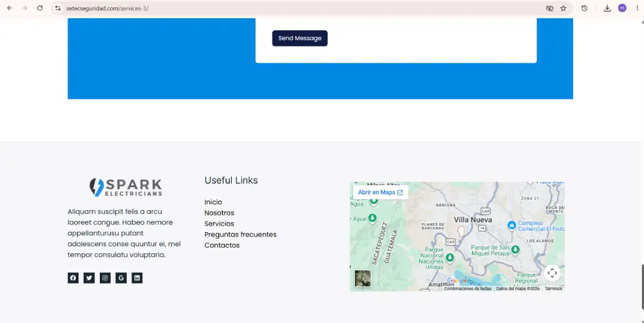This screenshot has width=644, height=323.
Task: Go to the Servicios footer link
Action: [x=220, y=224]
